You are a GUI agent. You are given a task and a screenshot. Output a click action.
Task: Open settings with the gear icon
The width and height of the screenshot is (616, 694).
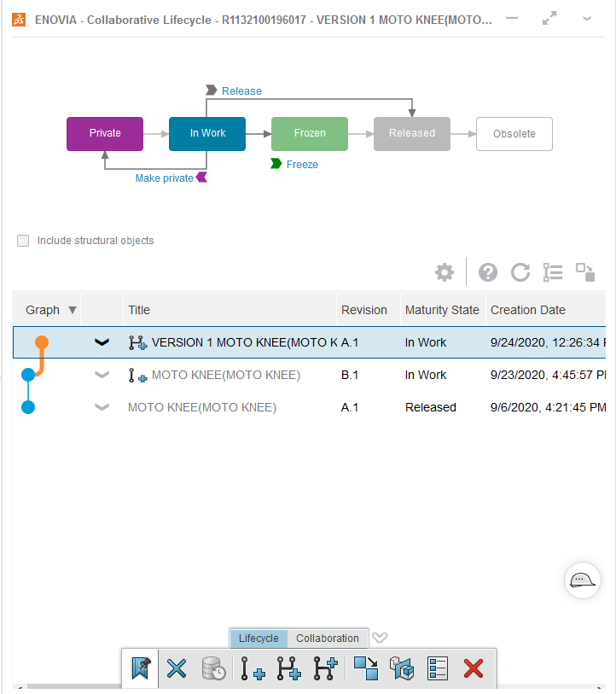coord(445,272)
